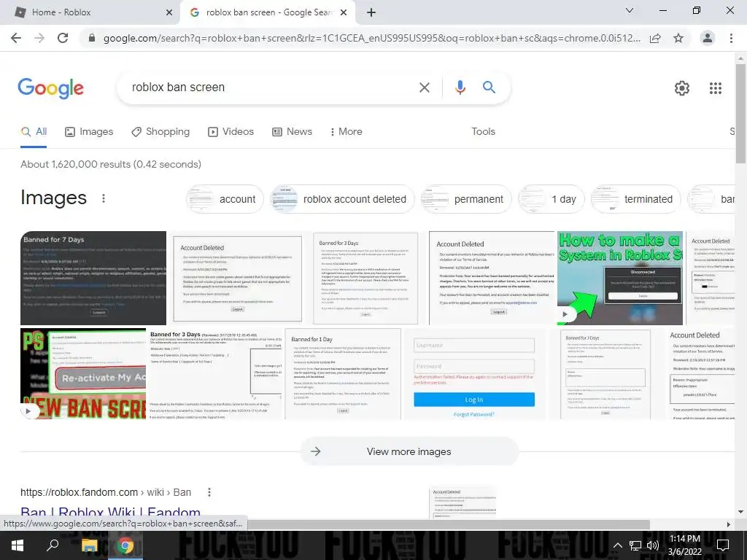Open the notification center
The image size is (747, 560).
click(x=723, y=545)
